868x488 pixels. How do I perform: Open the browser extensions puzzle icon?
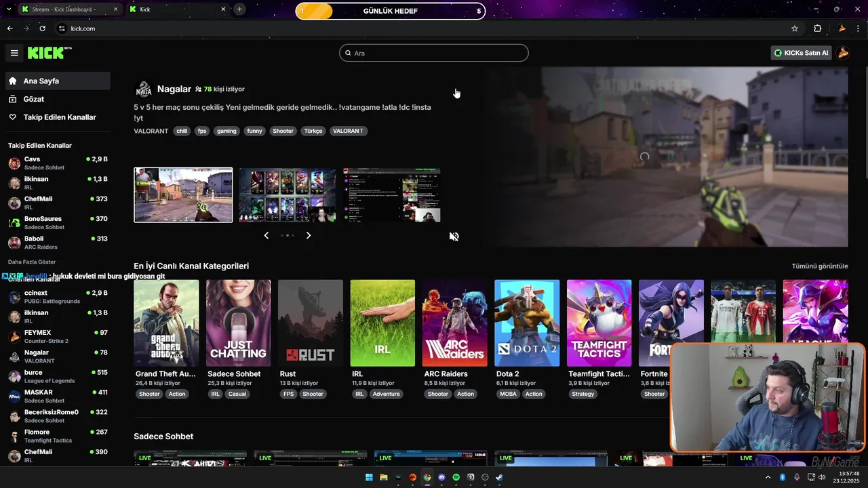[817, 28]
